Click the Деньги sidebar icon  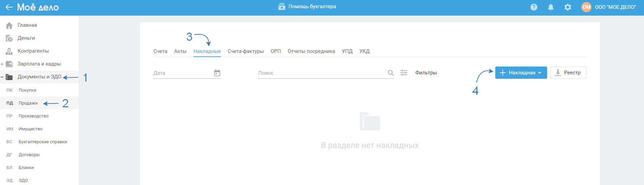click(9, 38)
